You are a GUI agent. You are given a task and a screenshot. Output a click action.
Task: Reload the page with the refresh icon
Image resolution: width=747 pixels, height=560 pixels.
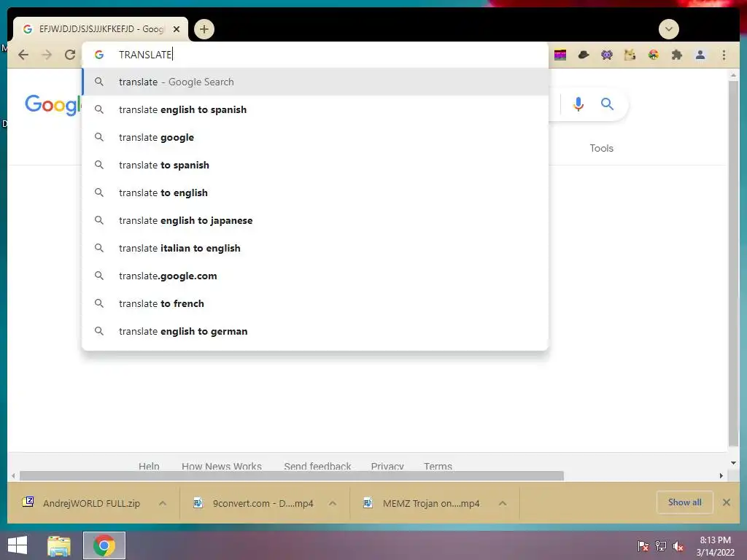coord(70,55)
